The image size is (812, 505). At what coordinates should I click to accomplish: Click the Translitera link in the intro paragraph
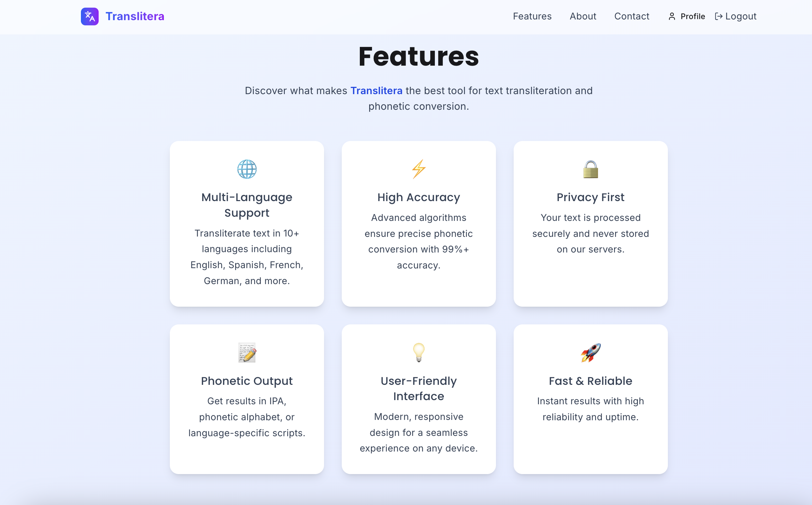click(376, 91)
